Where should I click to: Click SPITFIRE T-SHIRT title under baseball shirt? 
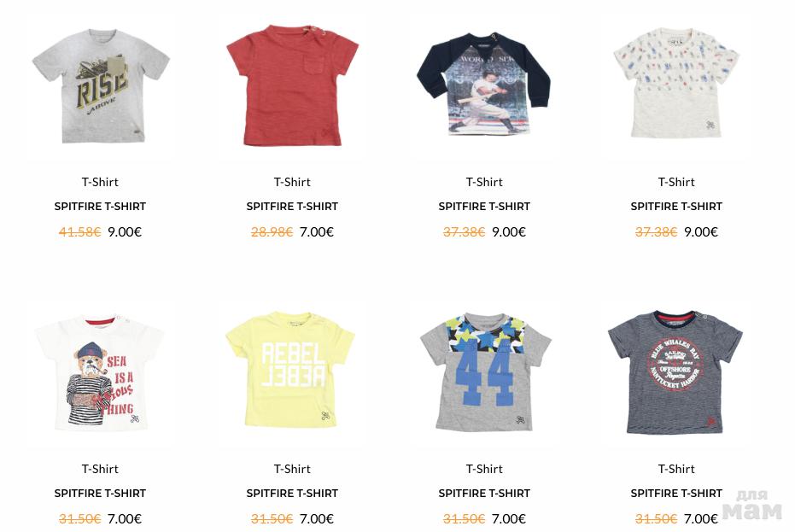coord(484,207)
